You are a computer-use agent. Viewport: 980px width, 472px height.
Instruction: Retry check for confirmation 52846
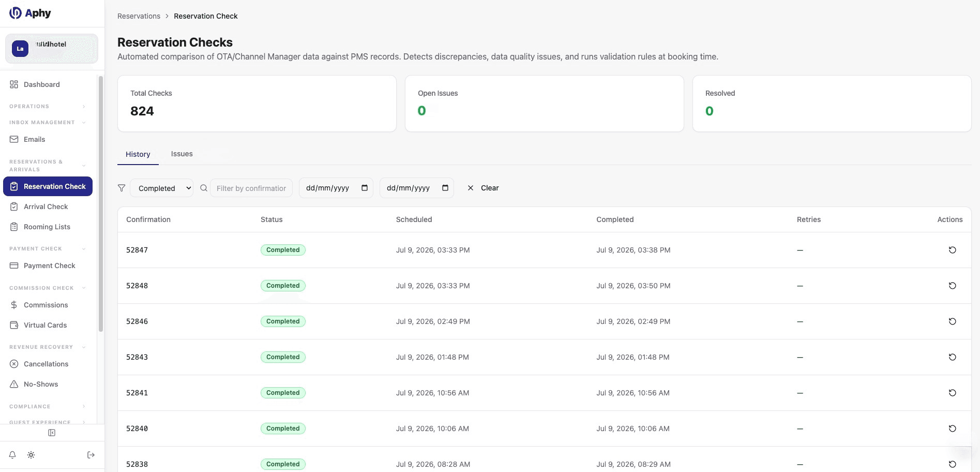pyautogui.click(x=952, y=321)
